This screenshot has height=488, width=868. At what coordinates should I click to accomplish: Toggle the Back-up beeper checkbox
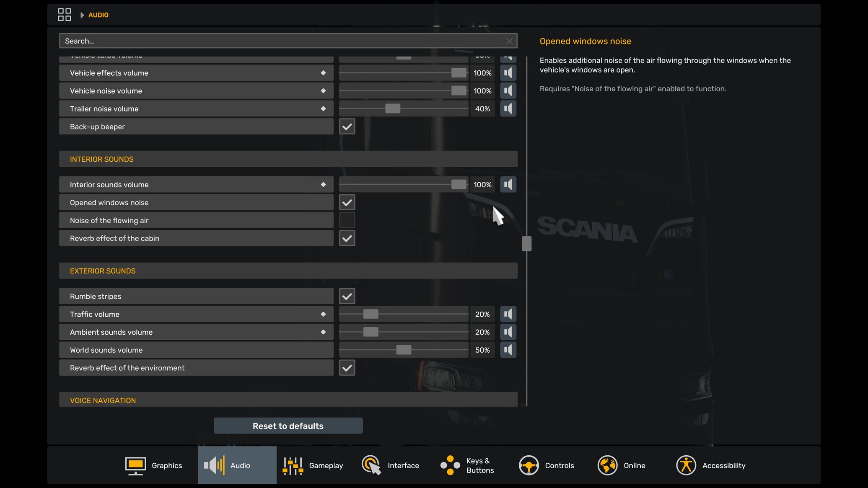(x=347, y=127)
